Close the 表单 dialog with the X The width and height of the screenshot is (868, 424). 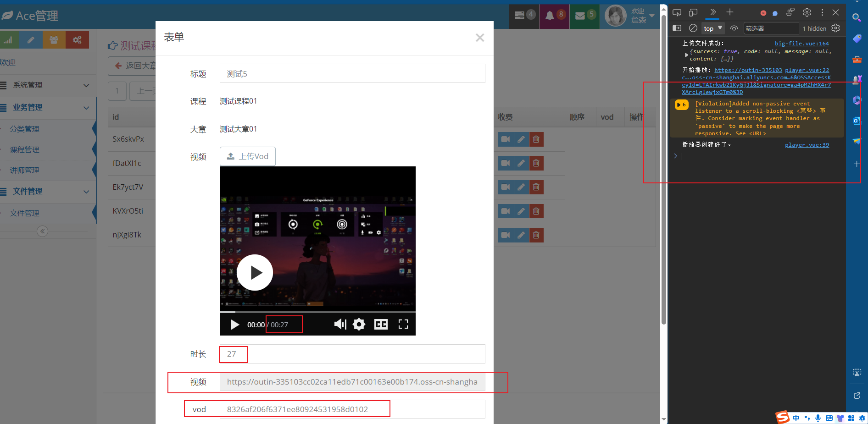pyautogui.click(x=480, y=38)
